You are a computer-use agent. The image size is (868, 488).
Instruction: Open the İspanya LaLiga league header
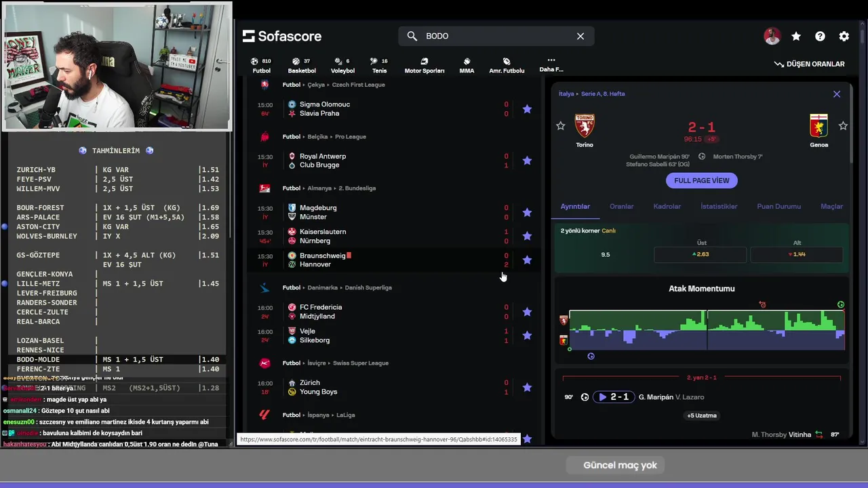(347, 415)
